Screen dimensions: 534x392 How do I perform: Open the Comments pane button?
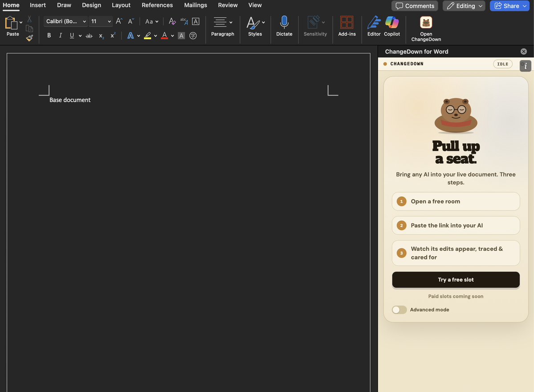[x=415, y=6]
